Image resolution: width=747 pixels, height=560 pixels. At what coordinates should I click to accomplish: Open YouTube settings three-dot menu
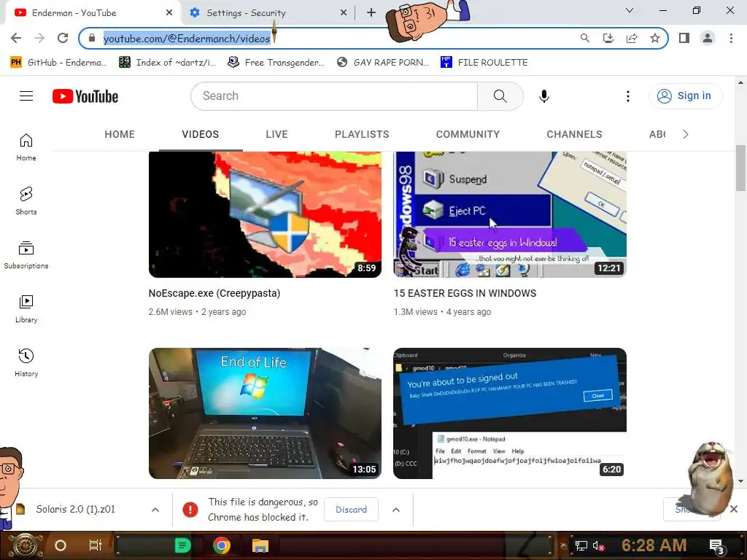[x=628, y=96]
